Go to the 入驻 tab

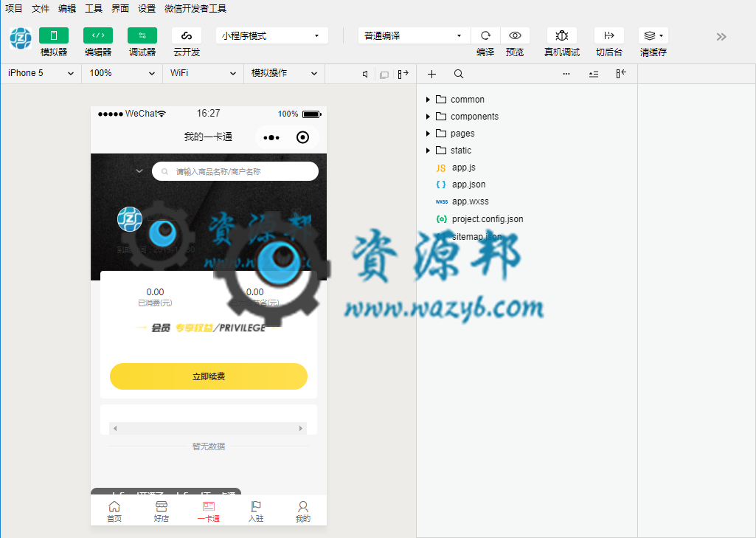click(x=256, y=511)
